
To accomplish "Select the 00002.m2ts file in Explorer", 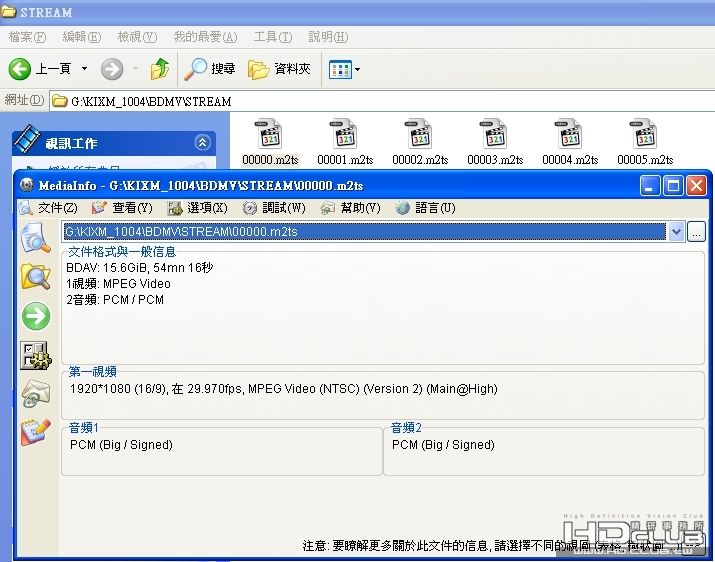I will coord(420,141).
